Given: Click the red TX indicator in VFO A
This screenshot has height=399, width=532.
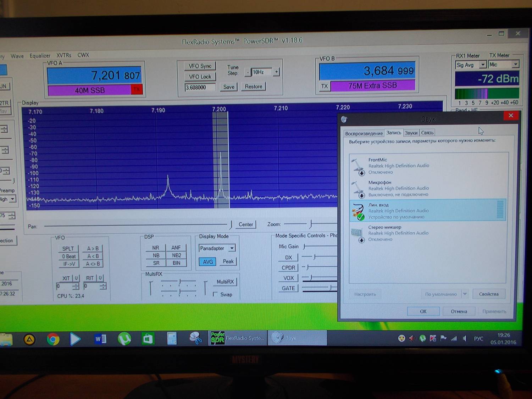Looking at the screenshot, I should 137,89.
